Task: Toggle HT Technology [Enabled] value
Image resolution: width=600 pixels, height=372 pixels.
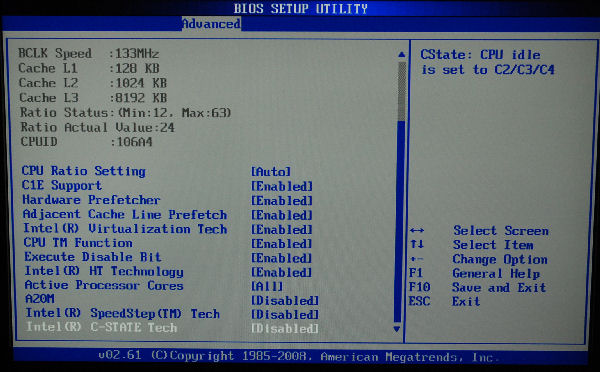Action: click(x=282, y=272)
